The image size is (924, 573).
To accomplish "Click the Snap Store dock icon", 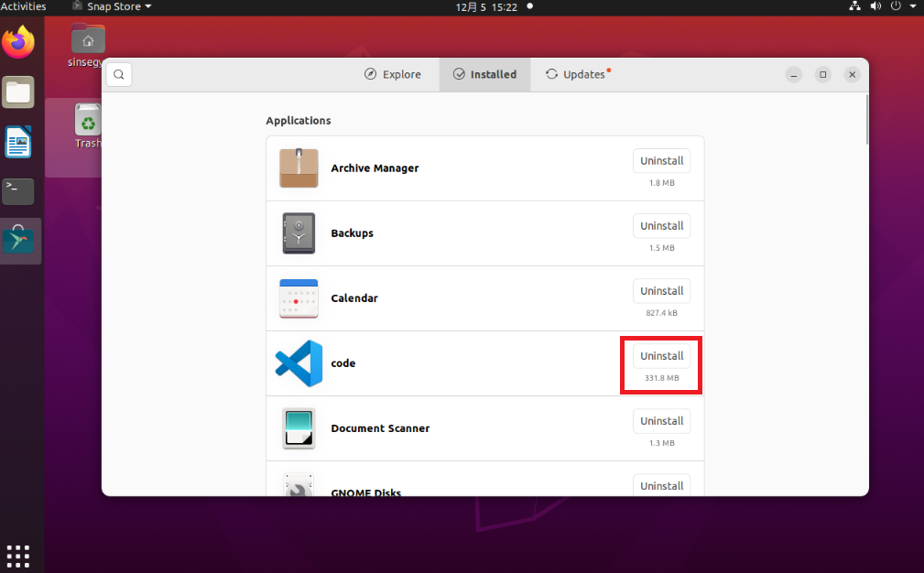I will [18, 240].
